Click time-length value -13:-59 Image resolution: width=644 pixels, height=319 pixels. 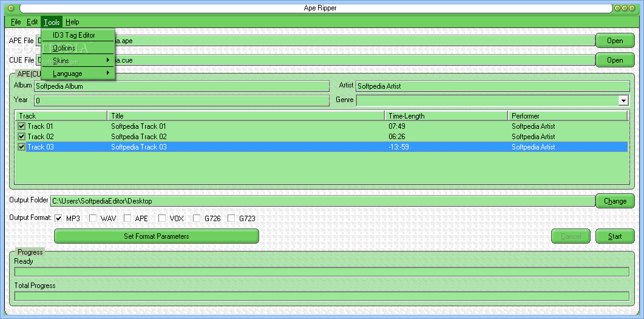coord(398,147)
